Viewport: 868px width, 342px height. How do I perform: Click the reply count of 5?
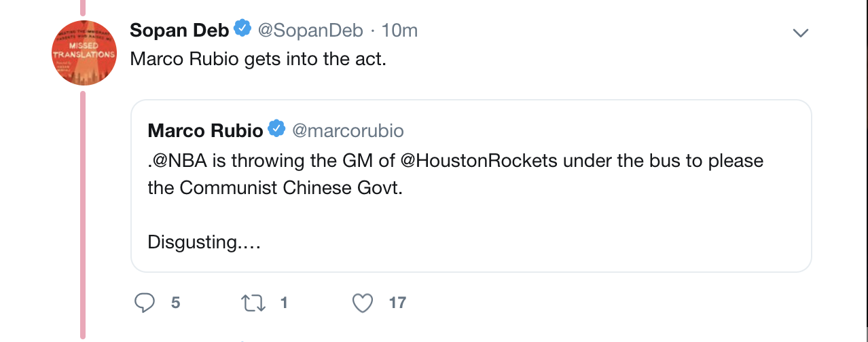coord(175,303)
